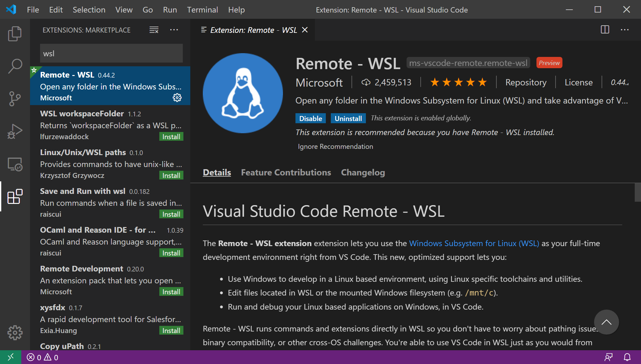Viewport: 641px width, 364px height.
Task: Disable the Remote - WSL extension
Action: [310, 119]
